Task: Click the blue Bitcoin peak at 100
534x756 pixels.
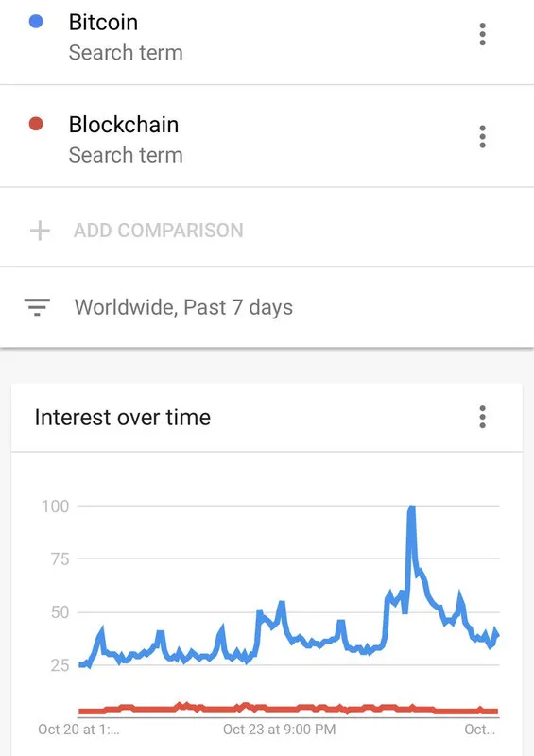Action: coord(411,507)
